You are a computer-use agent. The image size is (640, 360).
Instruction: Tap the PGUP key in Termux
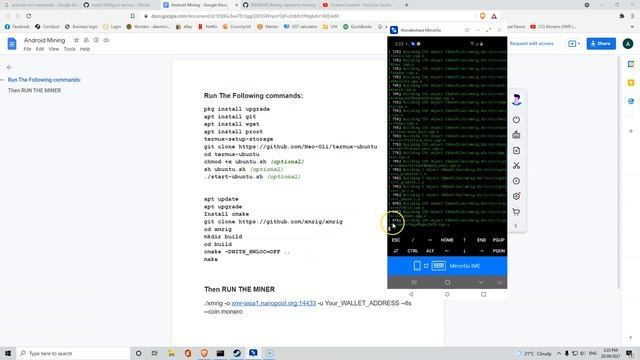point(498,240)
